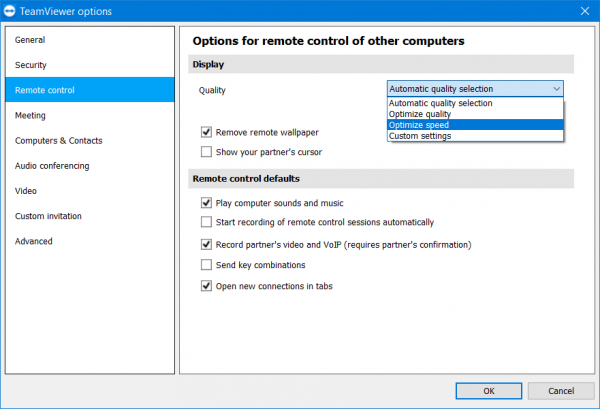Enable Send key combinations checkbox

[206, 265]
